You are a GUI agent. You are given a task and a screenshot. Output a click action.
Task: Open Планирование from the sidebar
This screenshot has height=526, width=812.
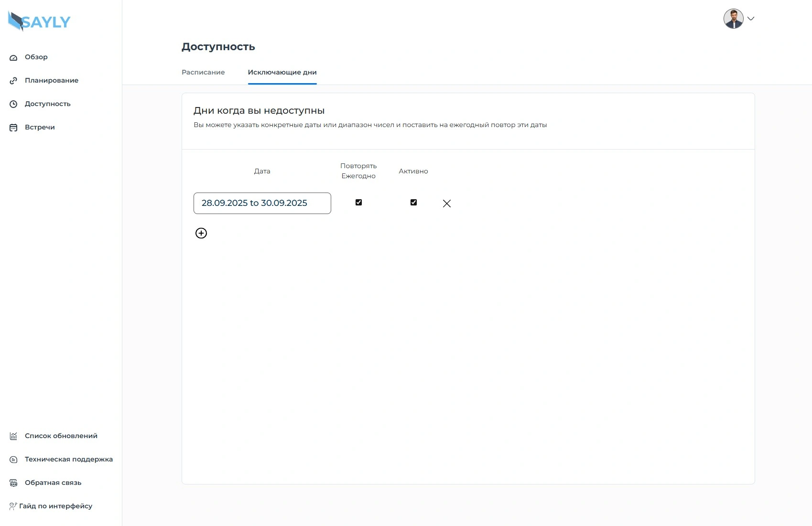(52, 80)
